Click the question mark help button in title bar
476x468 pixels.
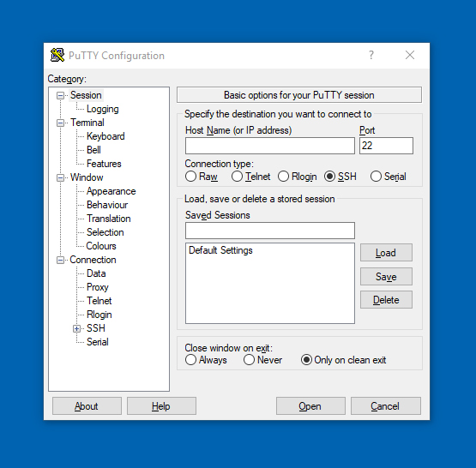371,55
